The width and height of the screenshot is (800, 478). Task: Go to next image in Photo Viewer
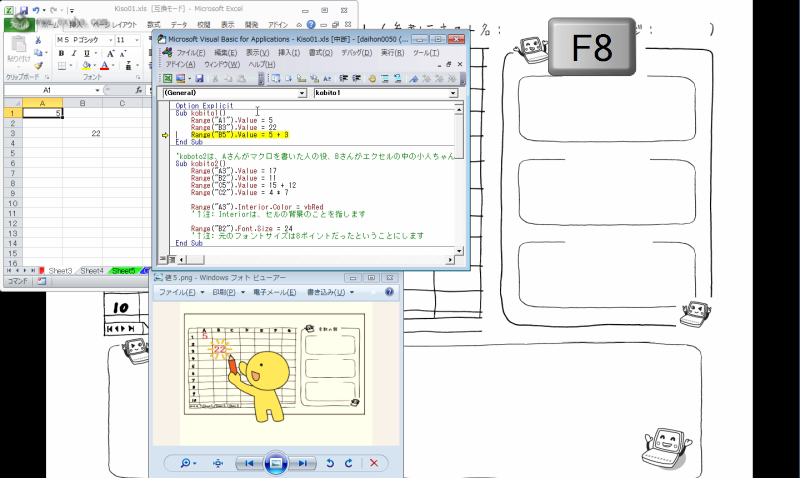304,463
